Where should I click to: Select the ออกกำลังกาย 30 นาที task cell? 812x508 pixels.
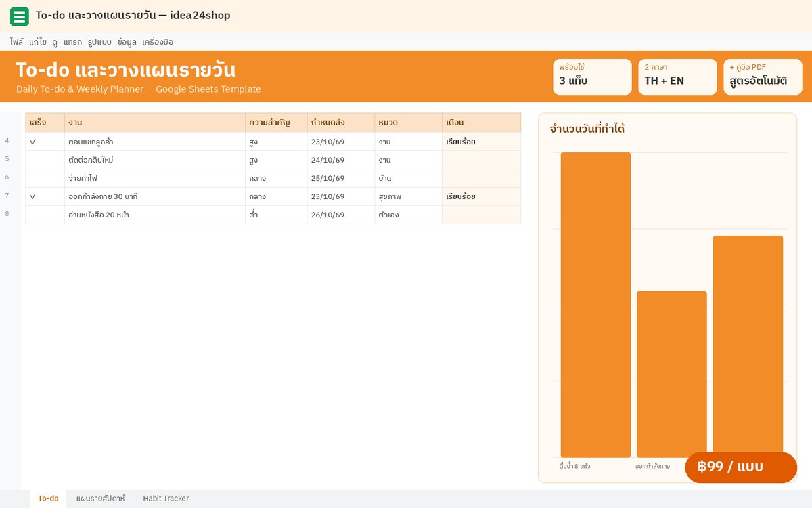[155, 196]
